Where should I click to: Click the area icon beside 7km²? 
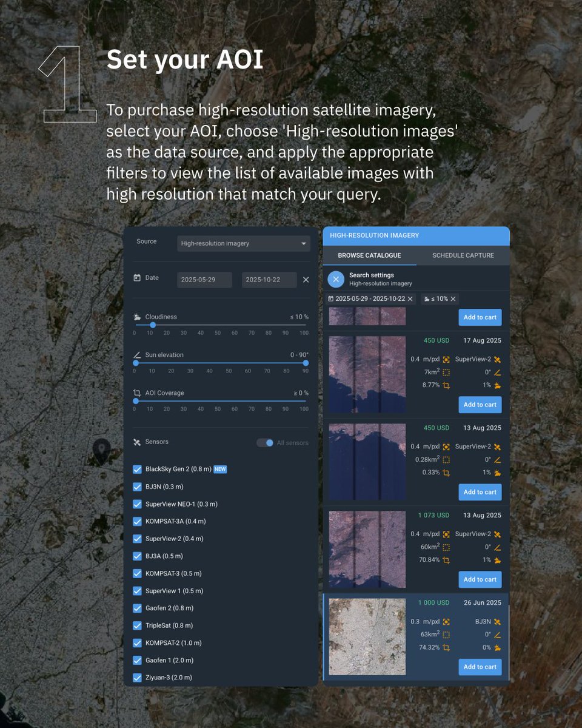click(446, 372)
